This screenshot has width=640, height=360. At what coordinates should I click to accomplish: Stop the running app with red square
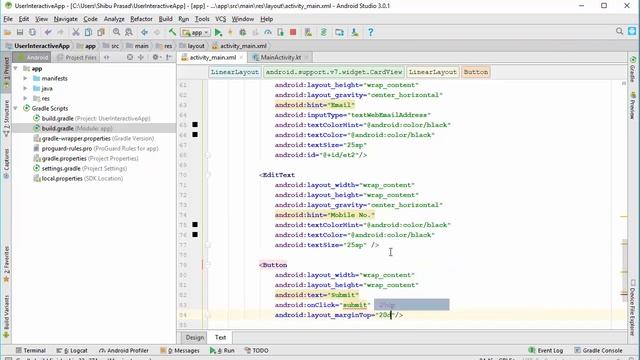click(293, 32)
